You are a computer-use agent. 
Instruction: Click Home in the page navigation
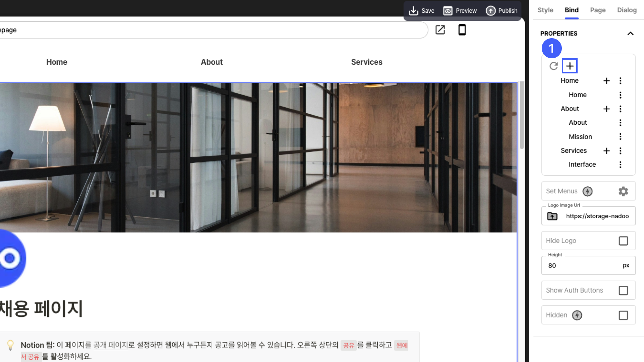pyautogui.click(x=57, y=62)
